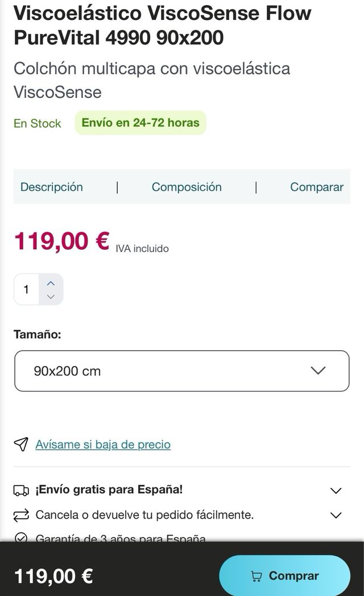
Task: Click the 119,00 € price in bottom bar
Action: [x=53, y=576]
